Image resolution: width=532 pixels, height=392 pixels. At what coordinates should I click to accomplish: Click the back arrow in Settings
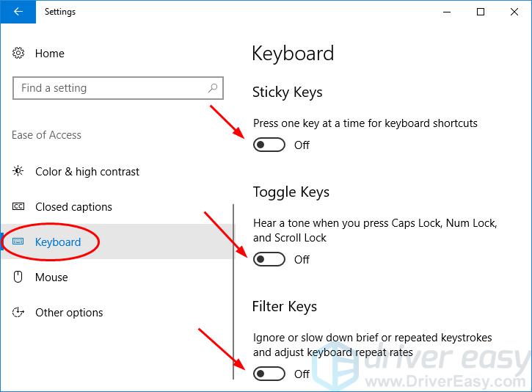click(18, 12)
